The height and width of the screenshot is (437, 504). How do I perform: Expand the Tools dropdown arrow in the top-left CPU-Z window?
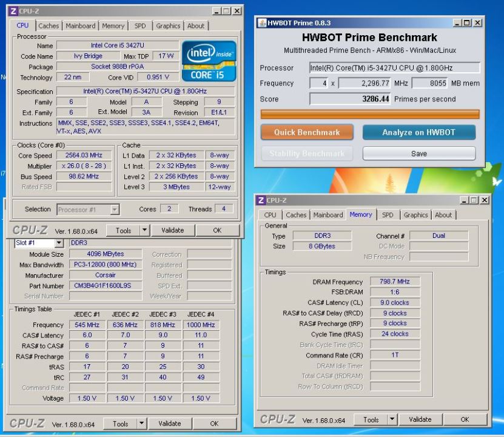pyautogui.click(x=144, y=230)
